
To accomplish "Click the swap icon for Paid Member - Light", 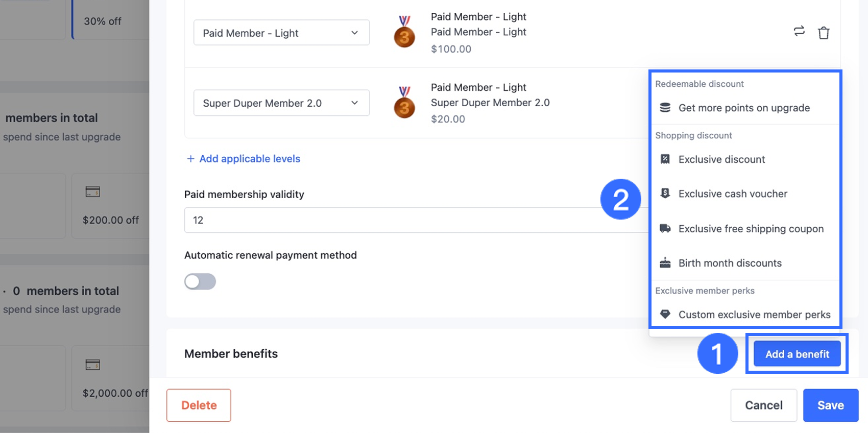I will point(799,31).
